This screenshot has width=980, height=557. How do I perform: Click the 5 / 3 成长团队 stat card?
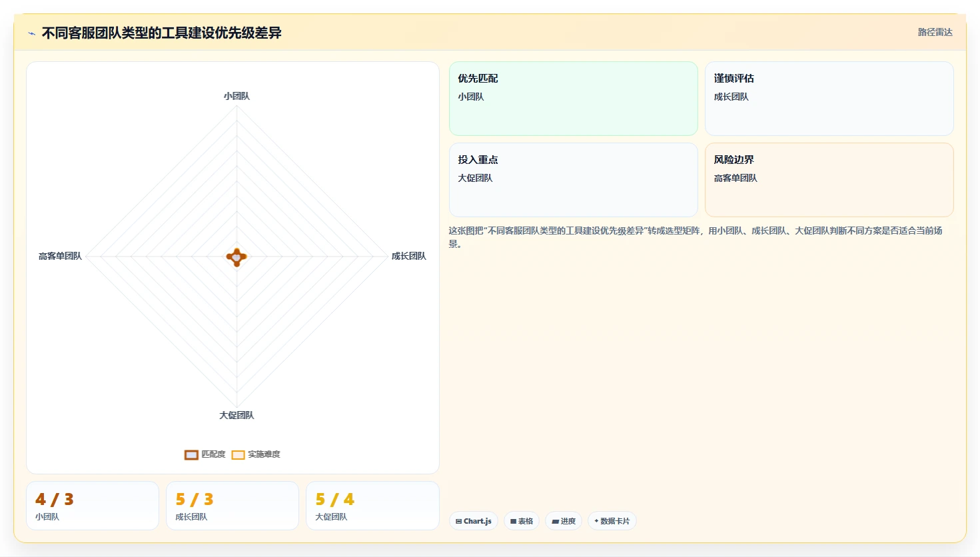pyautogui.click(x=233, y=506)
